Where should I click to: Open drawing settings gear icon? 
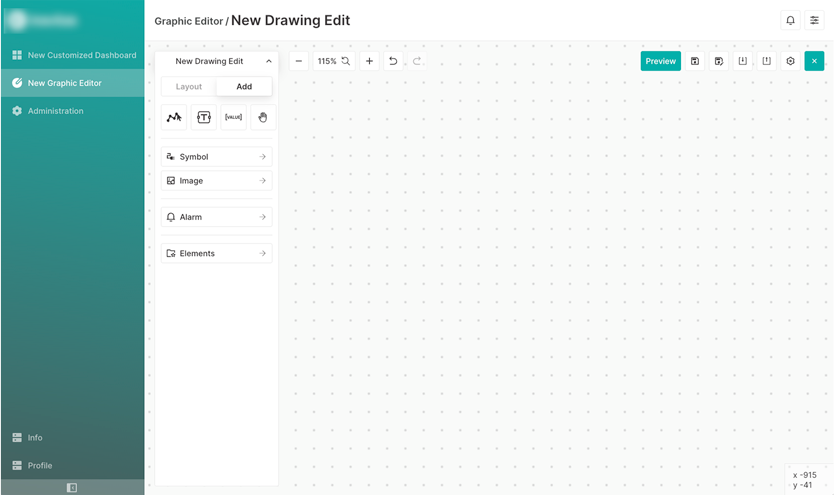coord(791,61)
